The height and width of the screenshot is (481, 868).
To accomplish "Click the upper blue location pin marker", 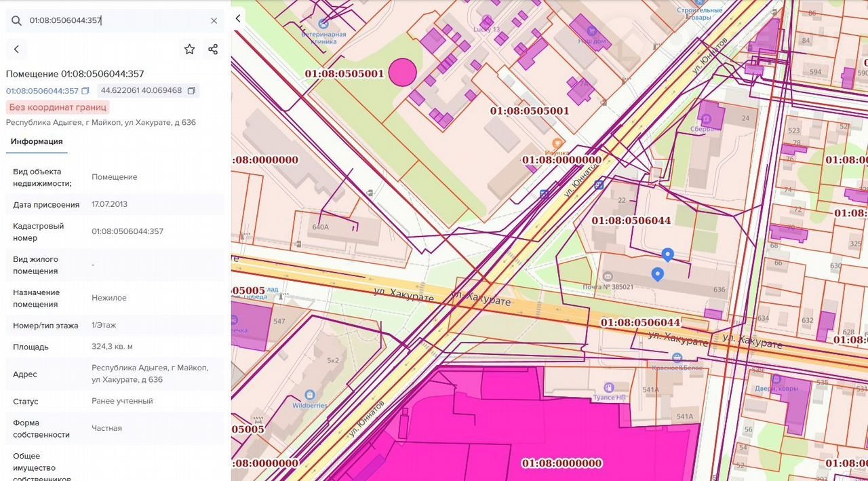I will click(x=668, y=254).
